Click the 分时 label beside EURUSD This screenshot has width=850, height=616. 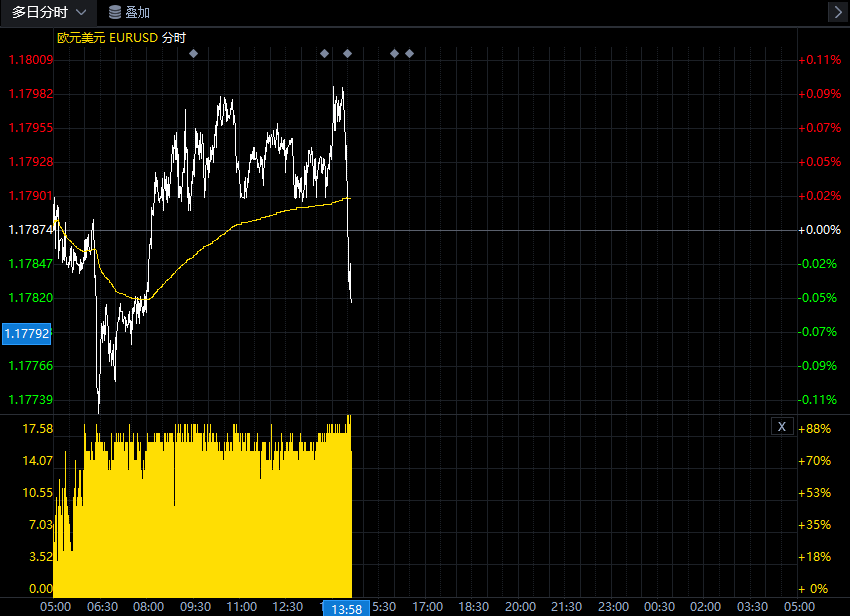point(173,38)
